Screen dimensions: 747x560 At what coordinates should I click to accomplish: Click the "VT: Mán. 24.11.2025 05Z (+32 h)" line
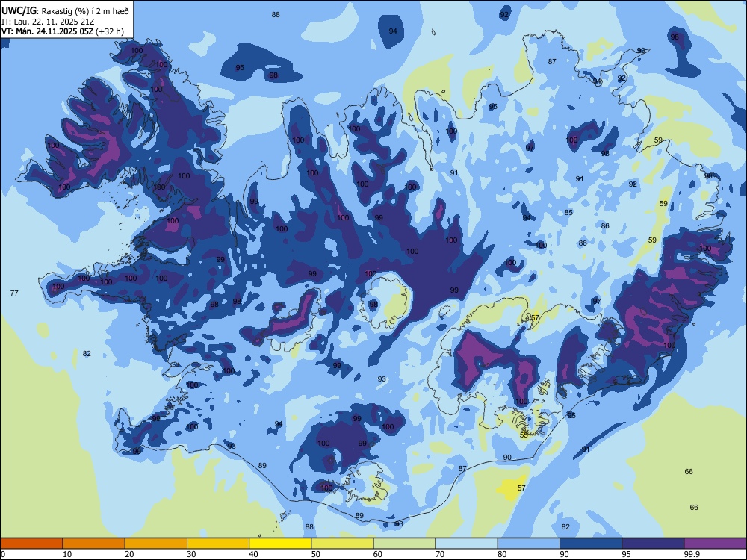[x=63, y=31]
